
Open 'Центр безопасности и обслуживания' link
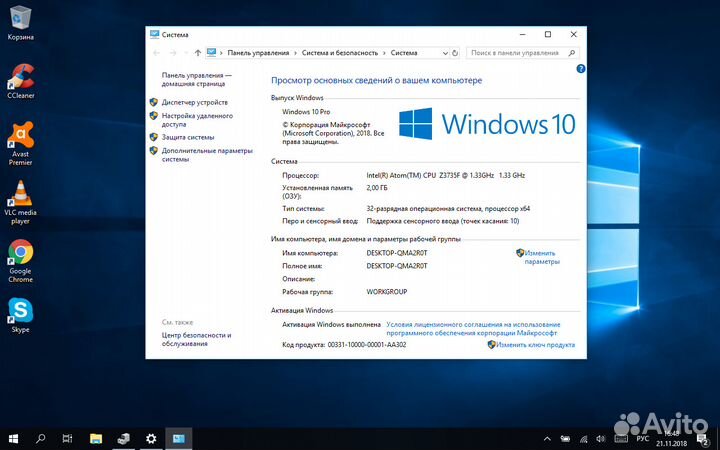pyautogui.click(x=197, y=339)
